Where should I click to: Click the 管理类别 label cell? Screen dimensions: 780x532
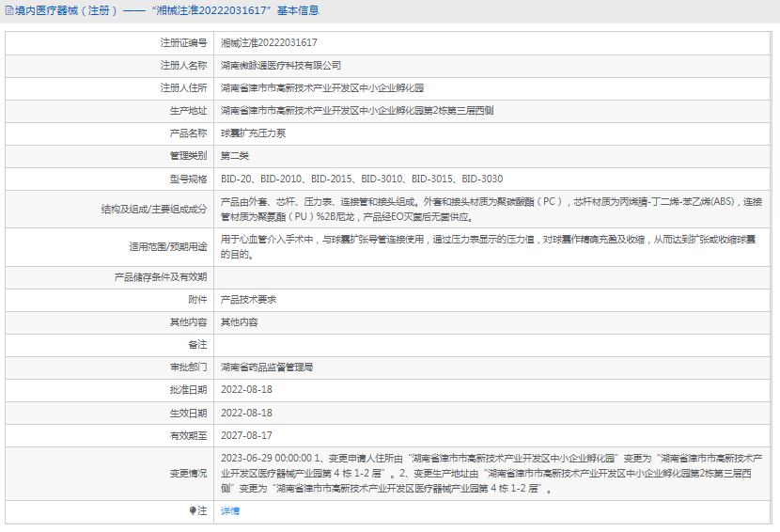point(109,156)
